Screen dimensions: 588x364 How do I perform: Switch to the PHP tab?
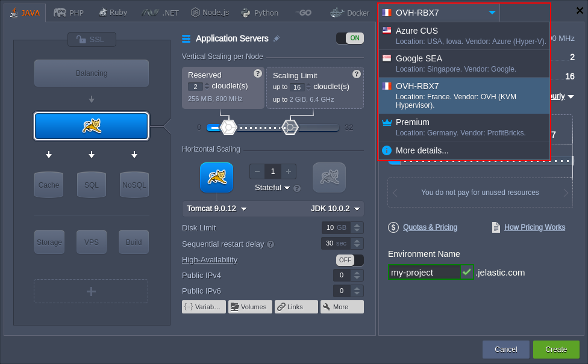point(68,11)
